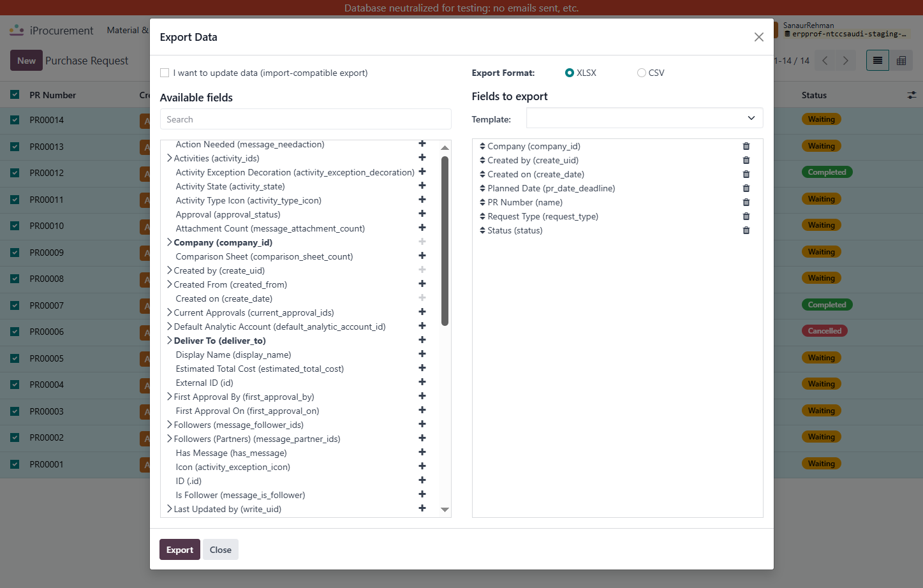Uncheck row PR00014 checkbox

point(15,120)
